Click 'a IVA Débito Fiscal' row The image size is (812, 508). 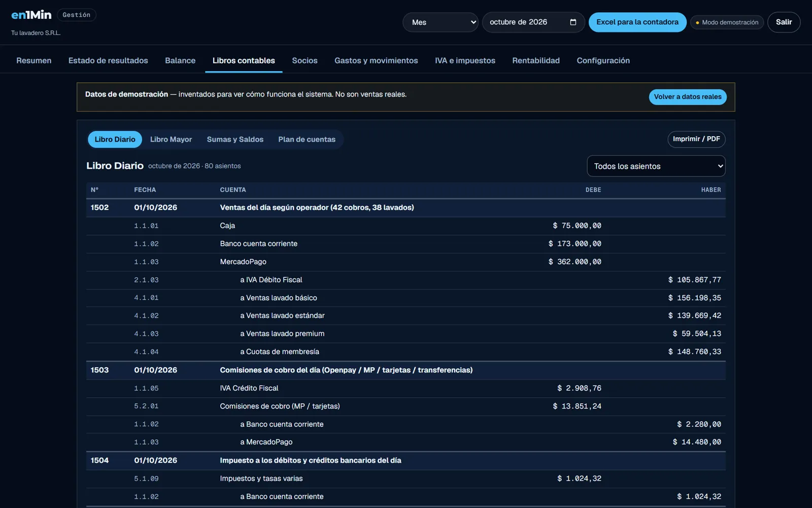405,280
